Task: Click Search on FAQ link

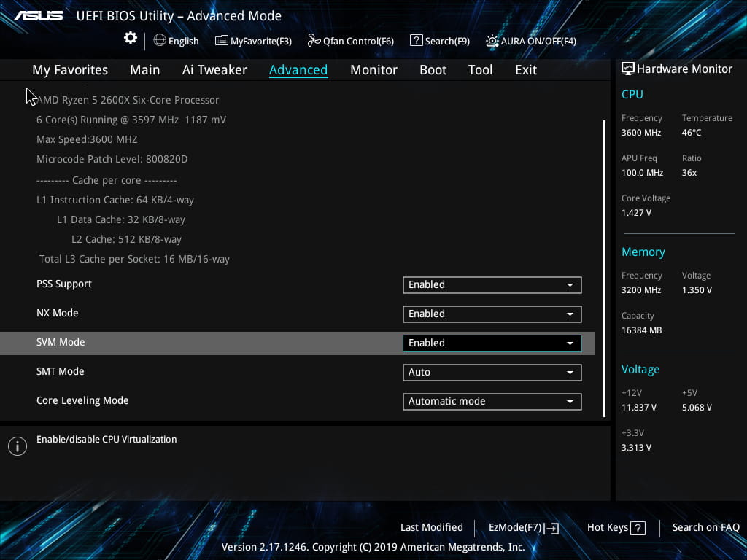Action: point(706,528)
